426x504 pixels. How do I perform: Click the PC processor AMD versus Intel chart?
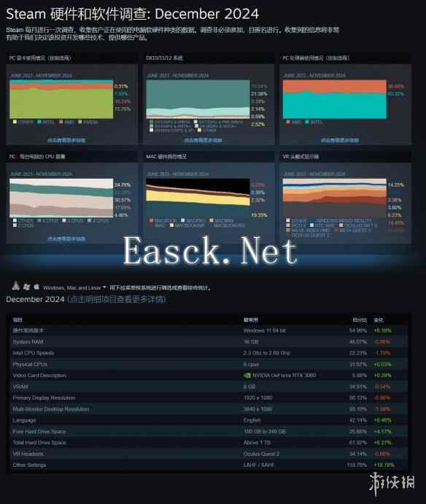click(x=334, y=99)
